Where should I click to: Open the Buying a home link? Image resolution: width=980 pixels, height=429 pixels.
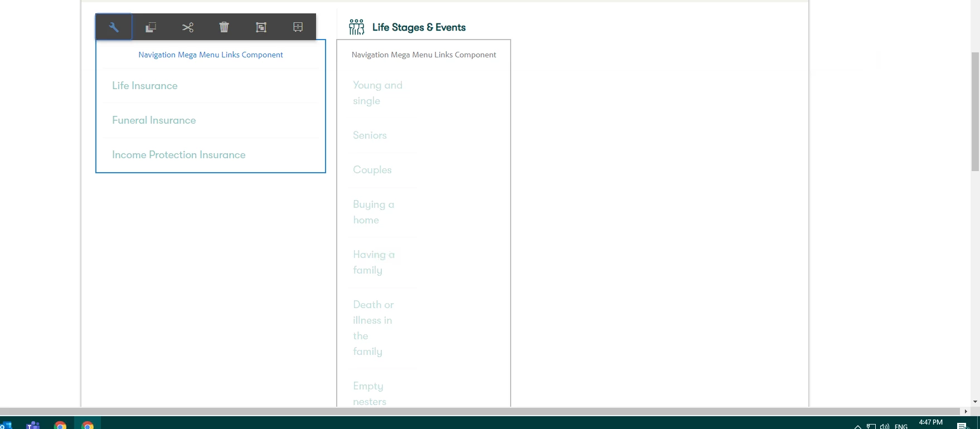373,212
